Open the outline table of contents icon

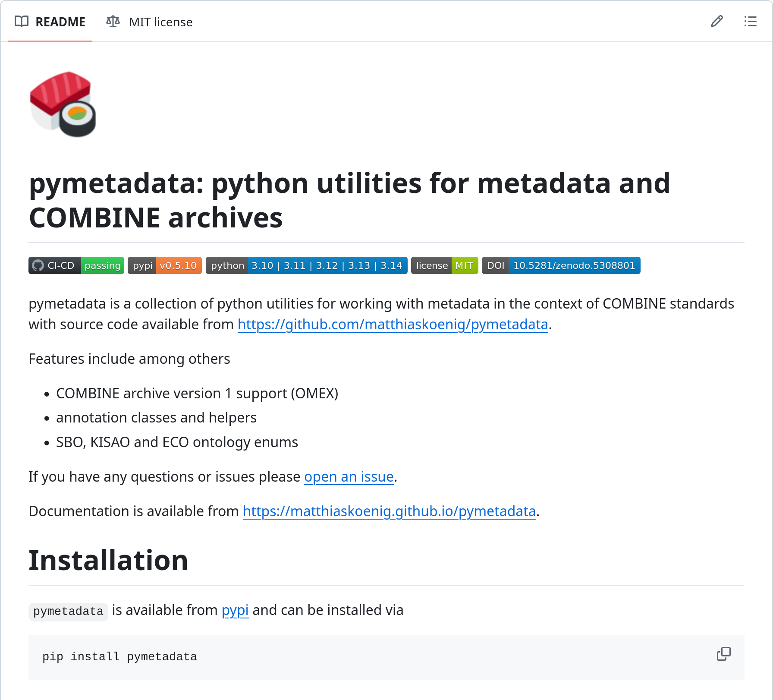coord(750,22)
